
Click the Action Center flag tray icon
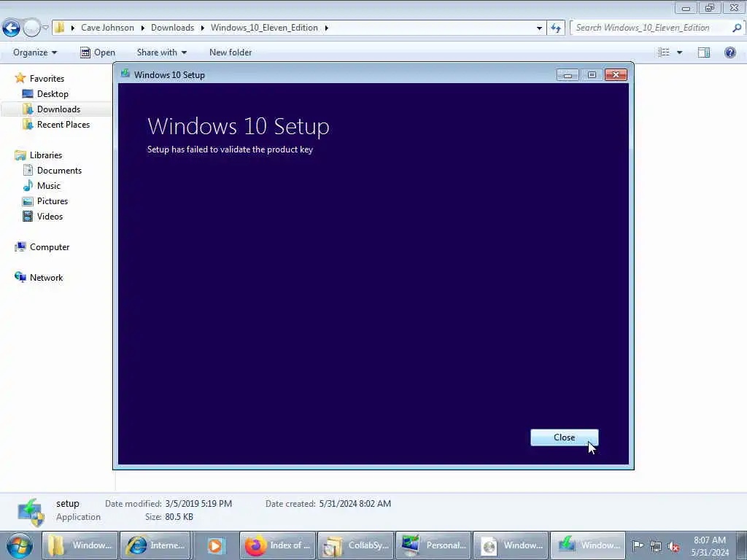pyautogui.click(x=638, y=545)
